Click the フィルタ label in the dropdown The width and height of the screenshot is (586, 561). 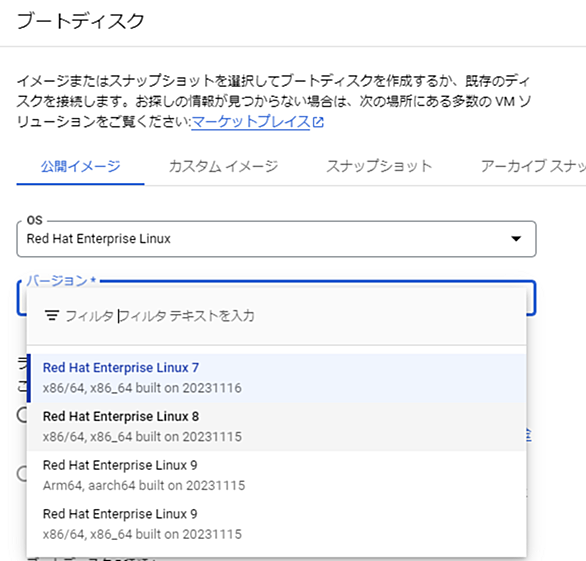point(89,316)
